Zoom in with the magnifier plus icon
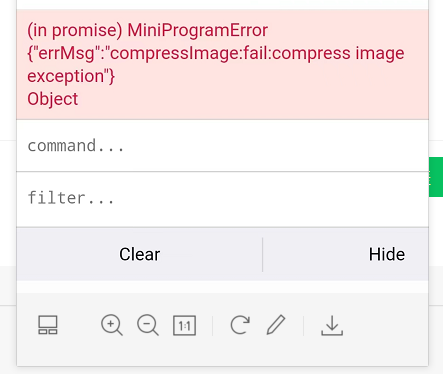The image size is (443, 374). tap(112, 325)
